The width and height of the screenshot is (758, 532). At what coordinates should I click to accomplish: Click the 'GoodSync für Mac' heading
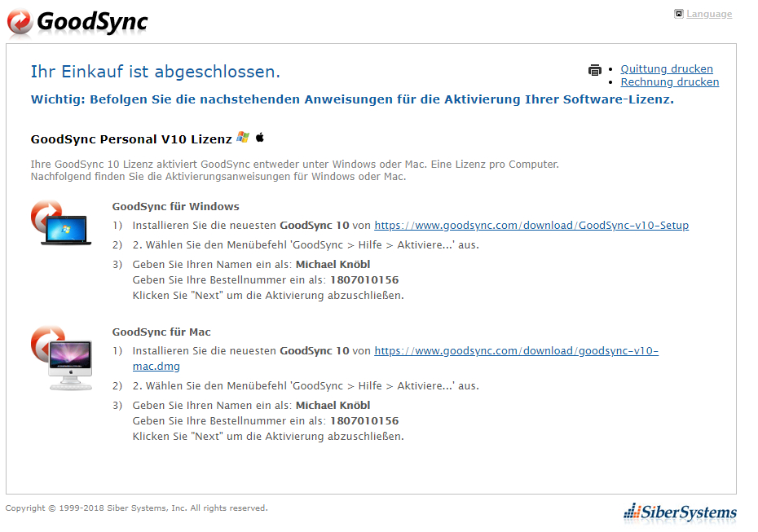(x=161, y=332)
